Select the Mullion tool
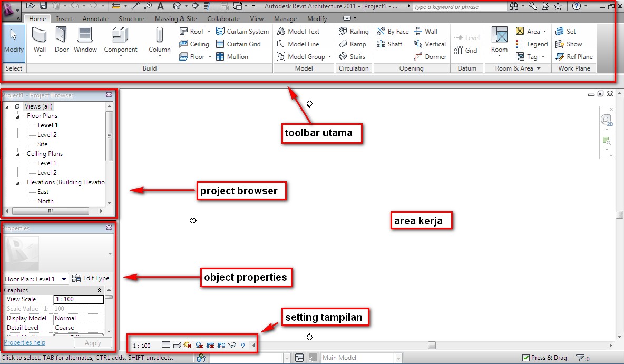The width and height of the screenshot is (624, 364). (232, 57)
